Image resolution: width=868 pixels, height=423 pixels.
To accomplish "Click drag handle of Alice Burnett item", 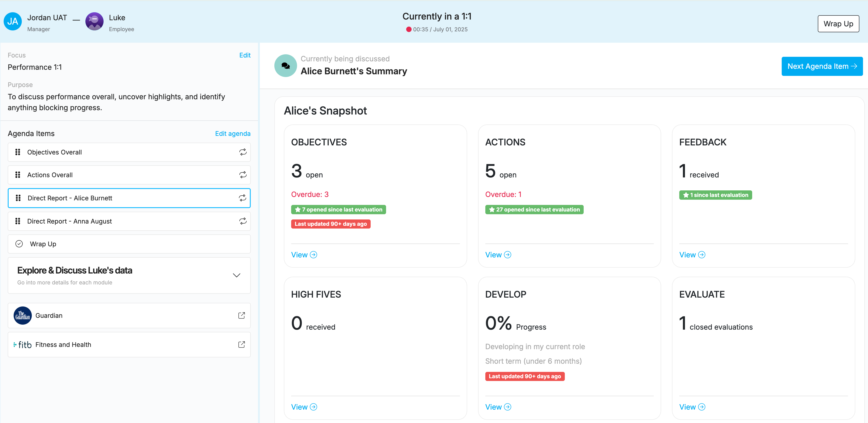I will point(18,198).
